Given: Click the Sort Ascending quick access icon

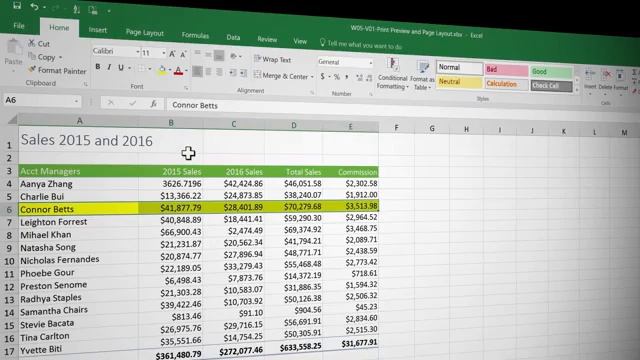Looking at the screenshot, I should coord(76,9).
